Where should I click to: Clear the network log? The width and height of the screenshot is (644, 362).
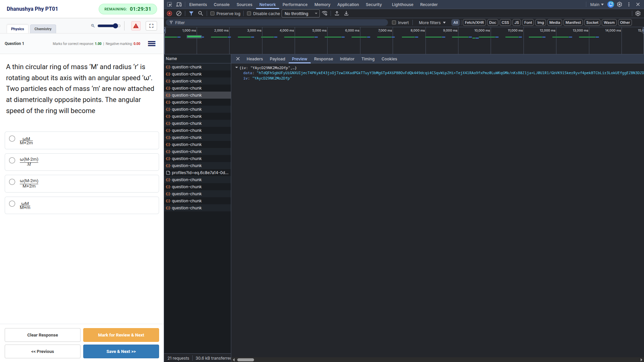pos(179,13)
